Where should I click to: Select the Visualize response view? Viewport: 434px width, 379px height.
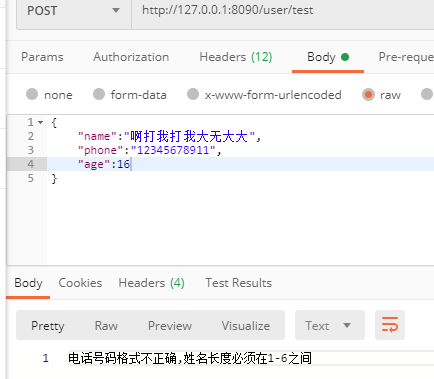point(246,326)
